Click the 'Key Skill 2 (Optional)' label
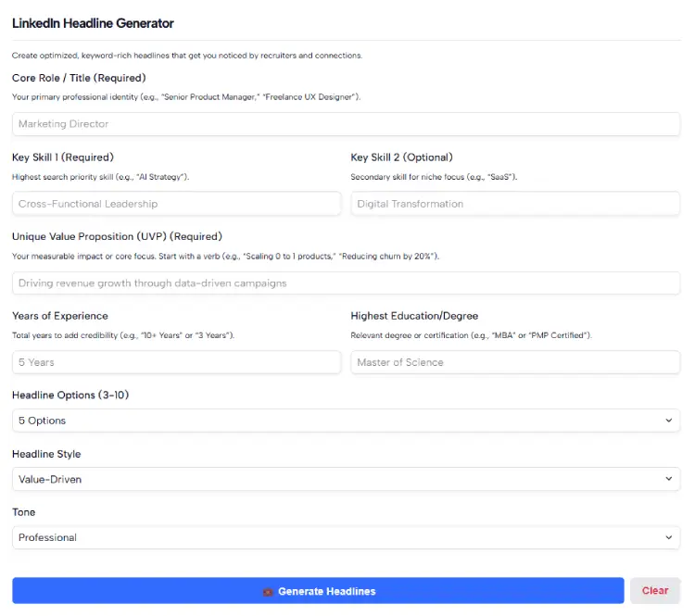 pos(401,157)
